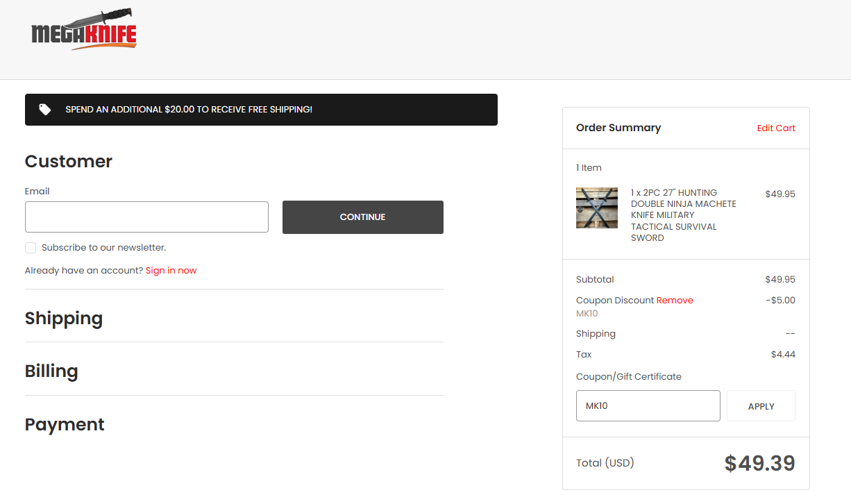Click the Coupon/Gift Certificate code field
This screenshot has width=851, height=504.
point(648,405)
